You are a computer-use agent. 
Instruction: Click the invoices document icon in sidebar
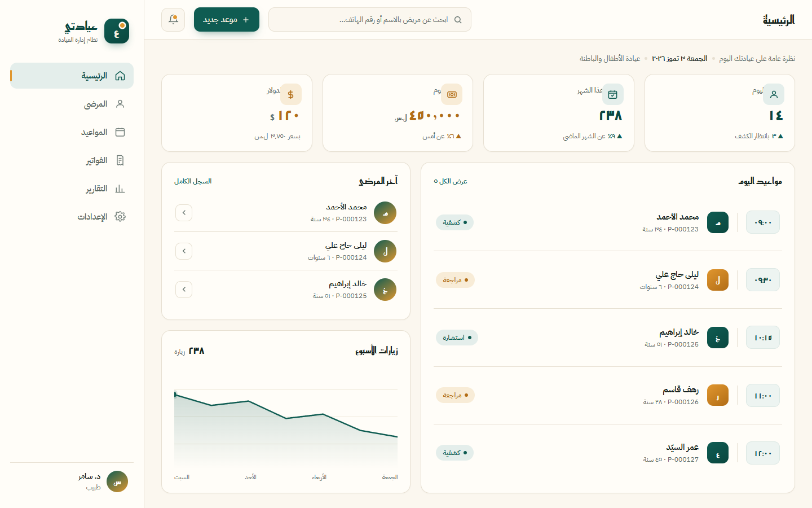tap(120, 160)
